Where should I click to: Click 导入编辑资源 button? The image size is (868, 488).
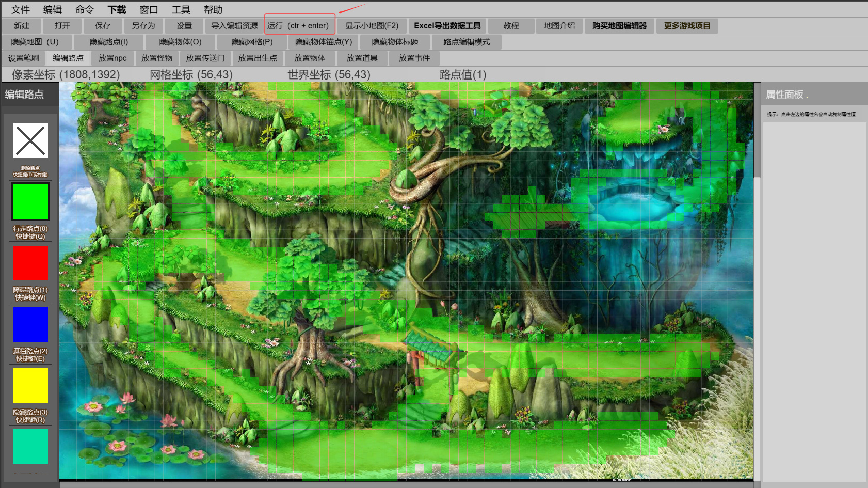234,26
